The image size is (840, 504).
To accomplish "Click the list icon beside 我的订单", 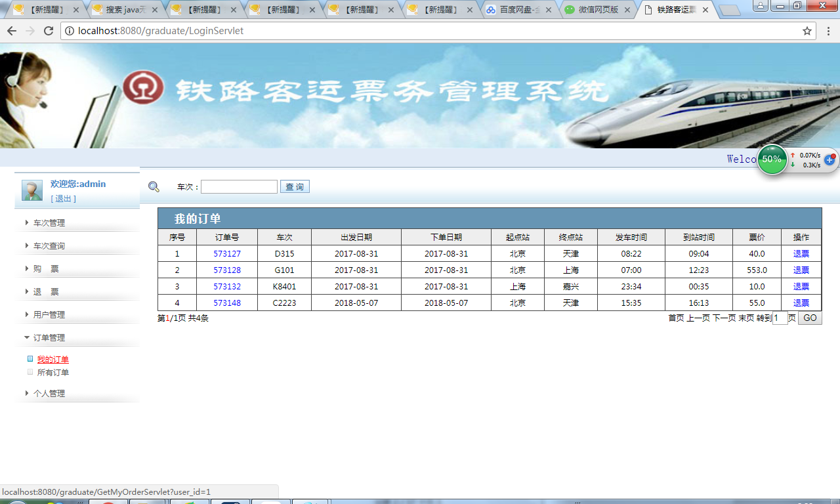I will click(x=30, y=359).
